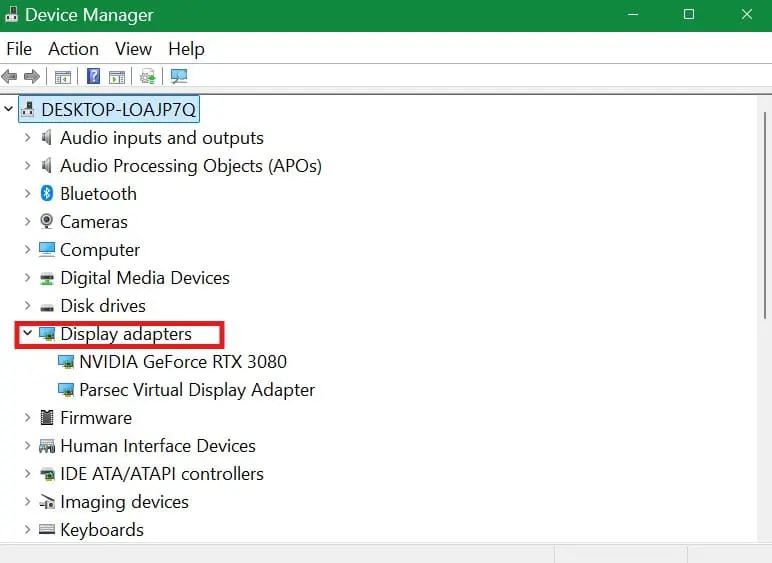Select the DESKTOP-LOAJP7Q label
The image size is (772, 563).
pyautogui.click(x=118, y=109)
